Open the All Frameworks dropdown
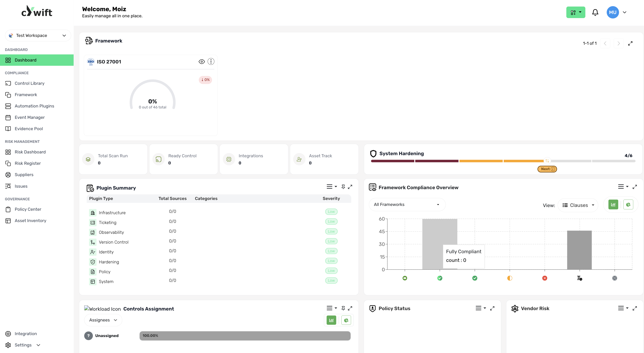Image resolution: width=644 pixels, height=353 pixels. coord(407,205)
